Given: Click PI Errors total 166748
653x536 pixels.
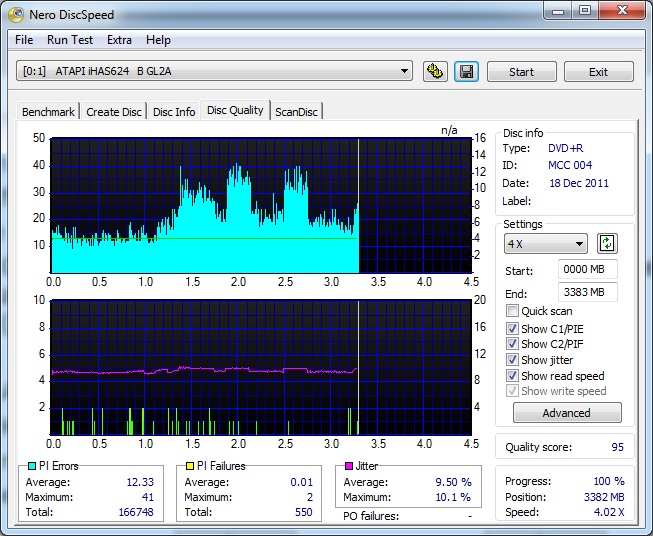Looking at the screenshot, I should pos(136,512).
